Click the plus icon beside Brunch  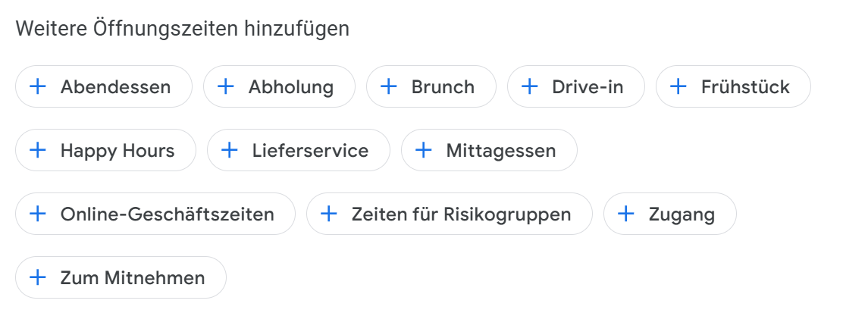click(389, 87)
